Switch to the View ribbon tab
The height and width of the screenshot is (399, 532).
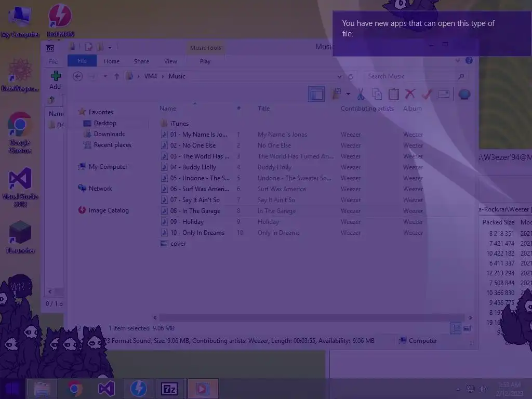[x=170, y=61]
